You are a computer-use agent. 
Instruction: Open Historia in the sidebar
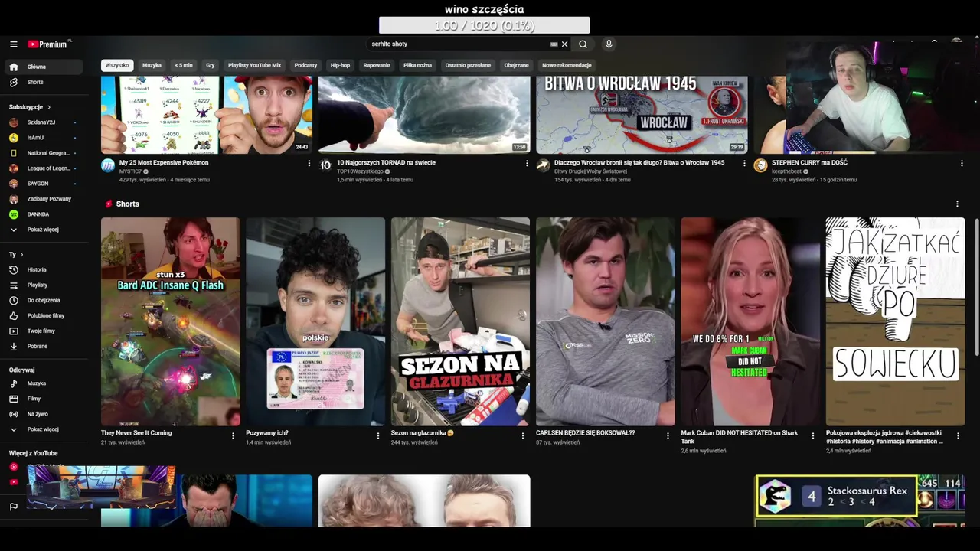(44, 269)
